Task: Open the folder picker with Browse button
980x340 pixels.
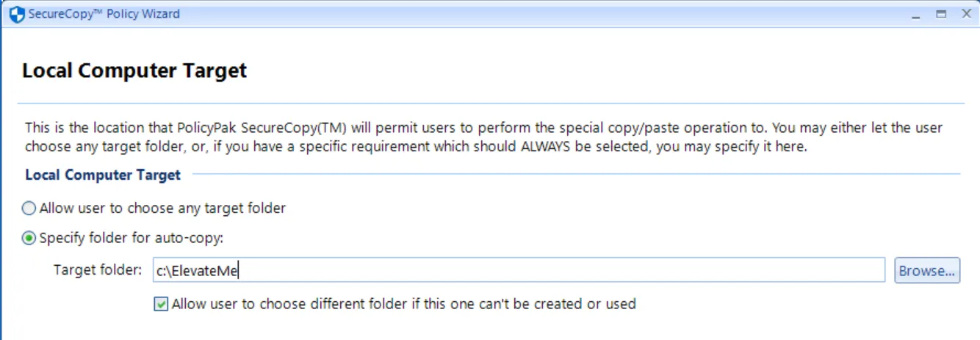Action: 927,270
